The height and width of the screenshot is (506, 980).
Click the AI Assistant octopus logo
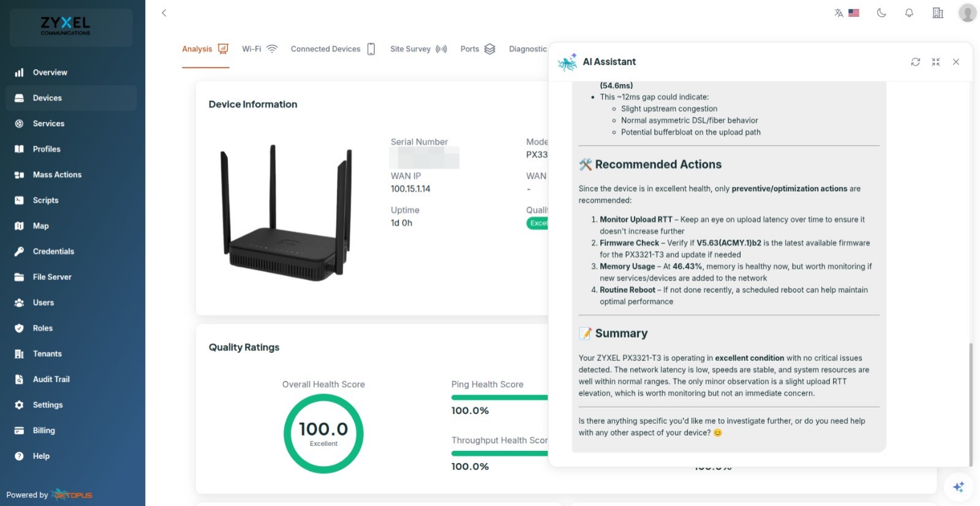click(x=567, y=62)
